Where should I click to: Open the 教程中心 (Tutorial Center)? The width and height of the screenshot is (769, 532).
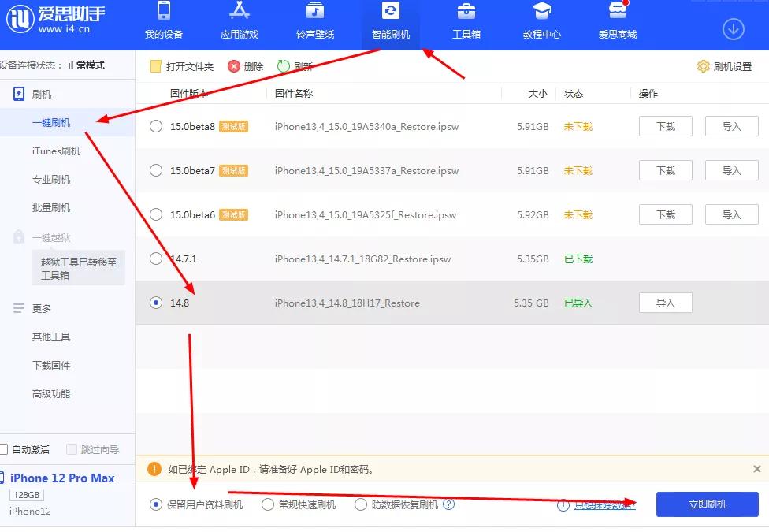click(x=541, y=24)
